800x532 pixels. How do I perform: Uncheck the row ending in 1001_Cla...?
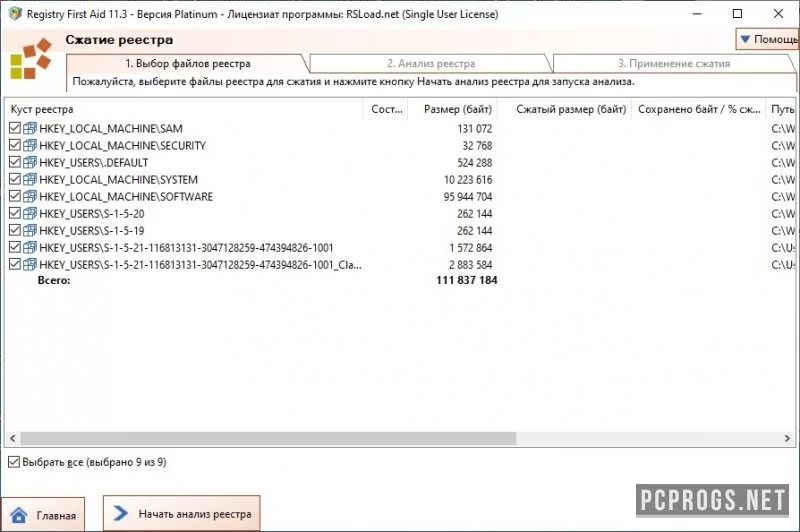coord(15,264)
